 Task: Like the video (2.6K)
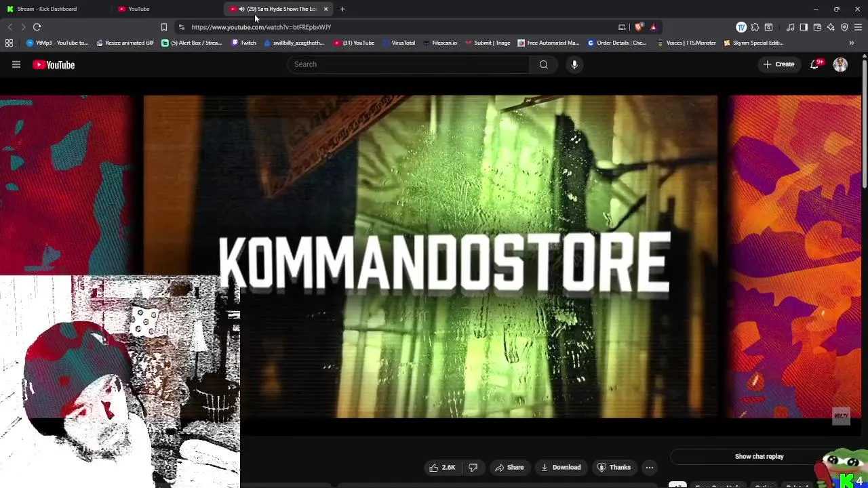click(441, 468)
